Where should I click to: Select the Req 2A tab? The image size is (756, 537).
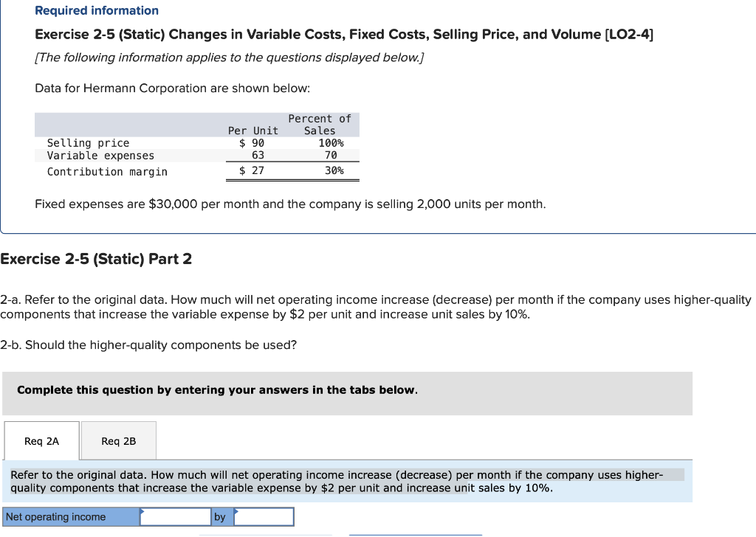(x=41, y=440)
